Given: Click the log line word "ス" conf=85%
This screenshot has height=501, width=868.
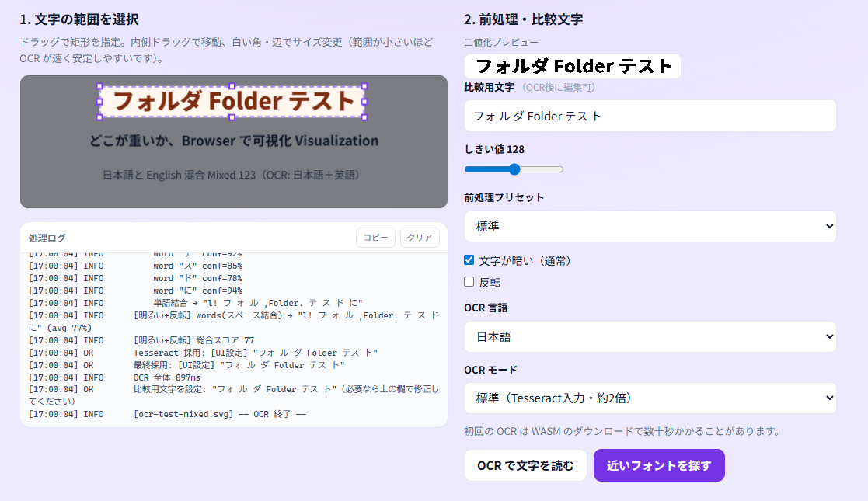Looking at the screenshot, I should coord(136,266).
